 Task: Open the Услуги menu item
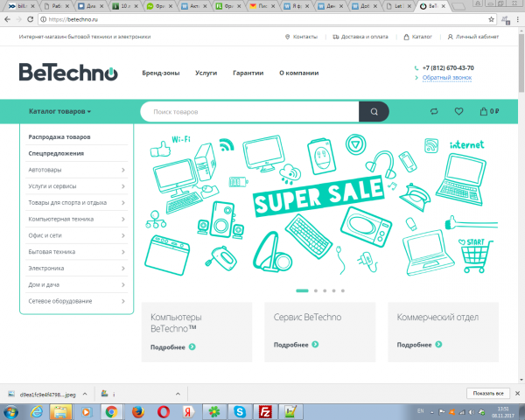click(206, 73)
